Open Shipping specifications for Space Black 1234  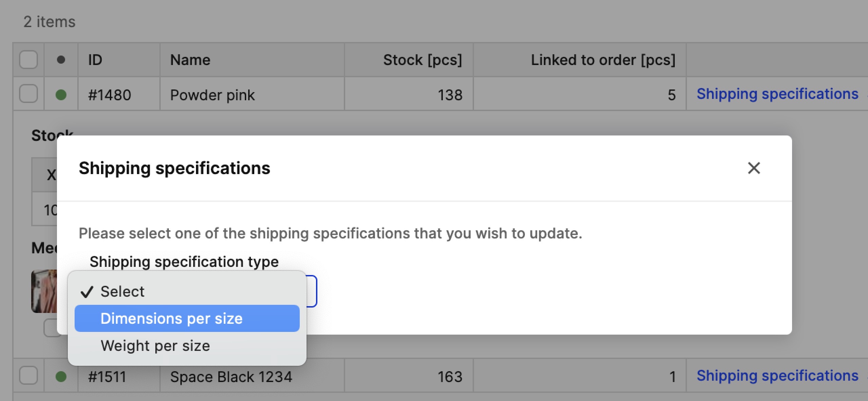tap(777, 376)
